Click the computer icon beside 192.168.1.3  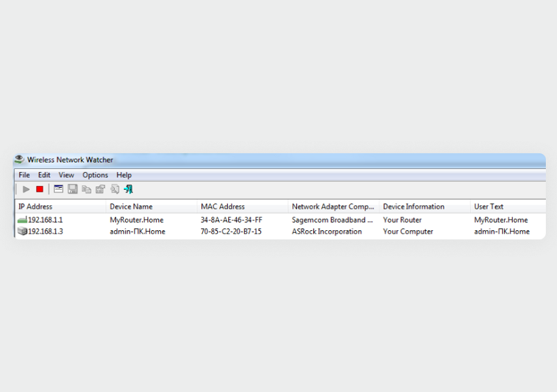tap(22, 232)
